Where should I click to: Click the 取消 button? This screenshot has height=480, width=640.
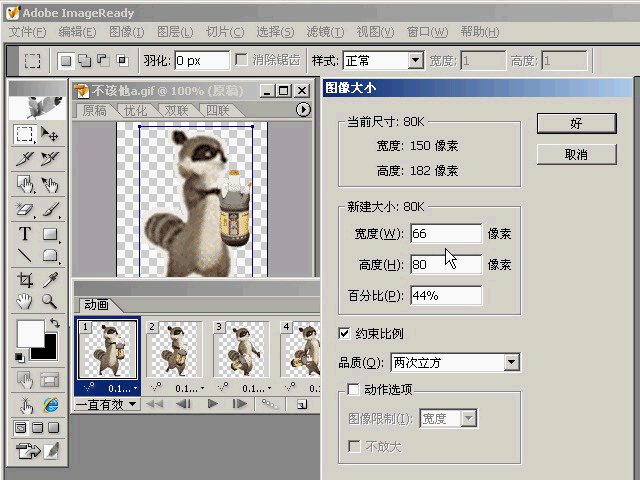576,154
